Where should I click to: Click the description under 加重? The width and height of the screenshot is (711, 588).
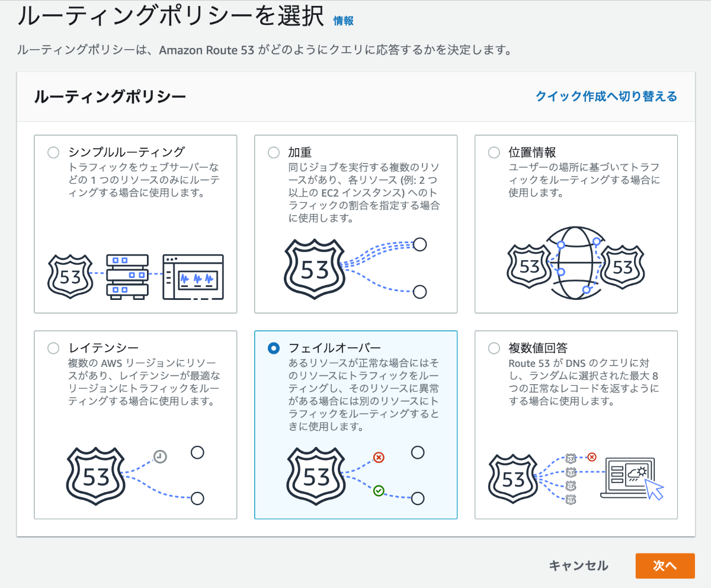pyautogui.click(x=364, y=193)
